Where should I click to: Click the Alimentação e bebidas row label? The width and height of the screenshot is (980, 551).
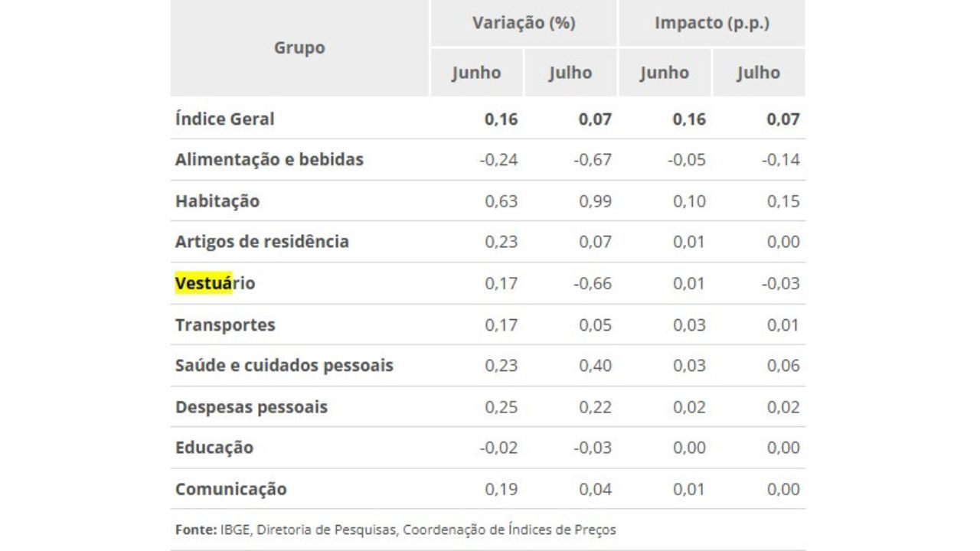pyautogui.click(x=269, y=160)
